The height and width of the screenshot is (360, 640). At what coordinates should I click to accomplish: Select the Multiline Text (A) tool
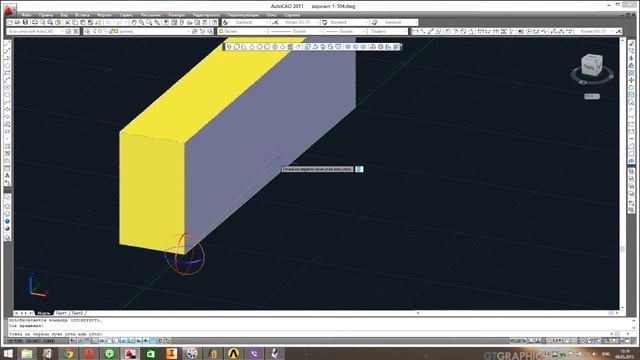pyautogui.click(x=7, y=176)
